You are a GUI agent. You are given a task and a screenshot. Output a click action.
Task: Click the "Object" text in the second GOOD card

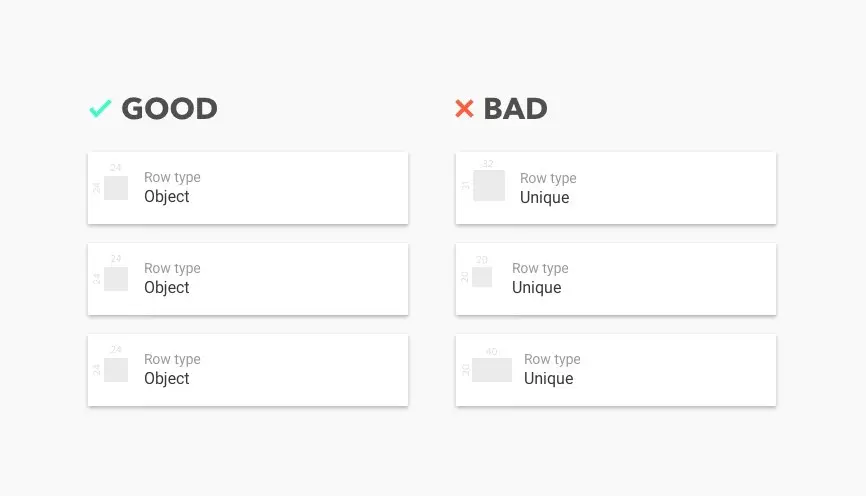pos(167,288)
